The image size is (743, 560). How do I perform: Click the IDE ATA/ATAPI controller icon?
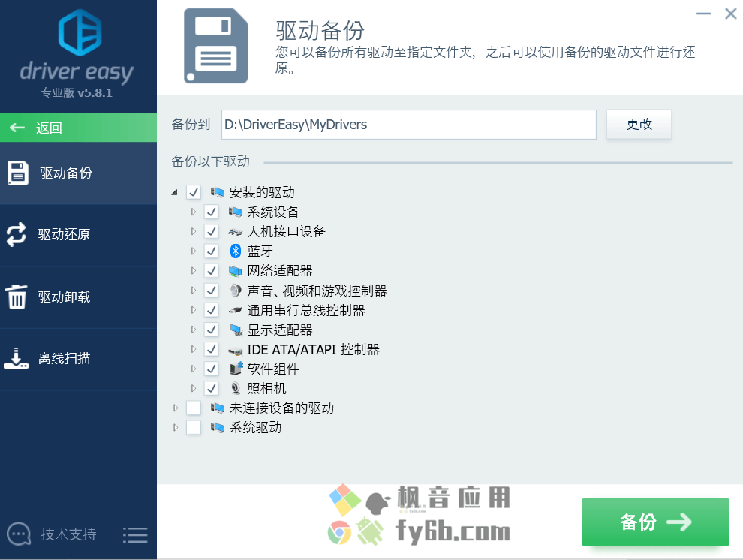click(236, 351)
